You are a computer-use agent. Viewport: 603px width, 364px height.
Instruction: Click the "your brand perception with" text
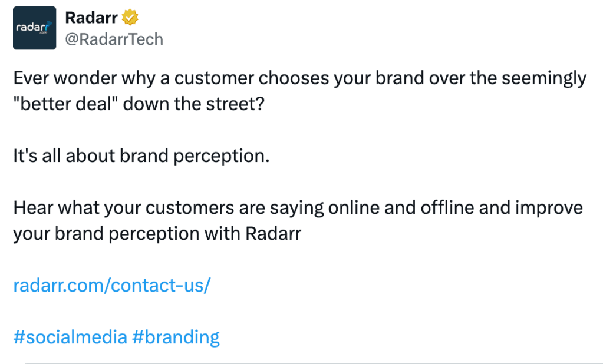coord(126,234)
